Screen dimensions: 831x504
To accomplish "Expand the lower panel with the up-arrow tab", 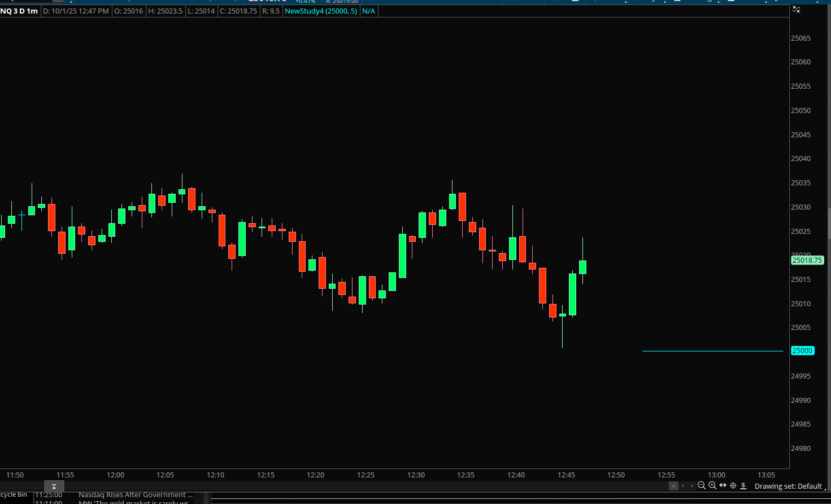I will click(54, 486).
